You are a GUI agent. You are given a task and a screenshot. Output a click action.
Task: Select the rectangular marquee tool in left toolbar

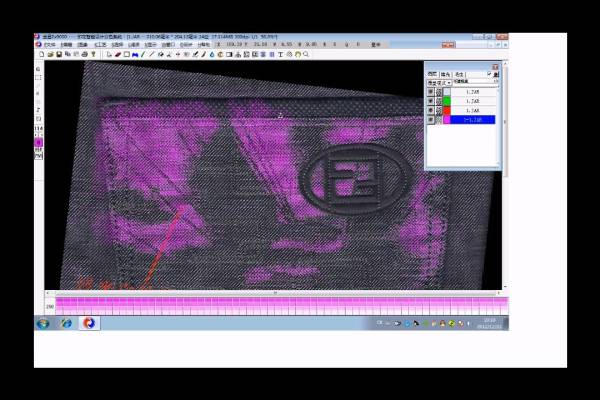38,76
